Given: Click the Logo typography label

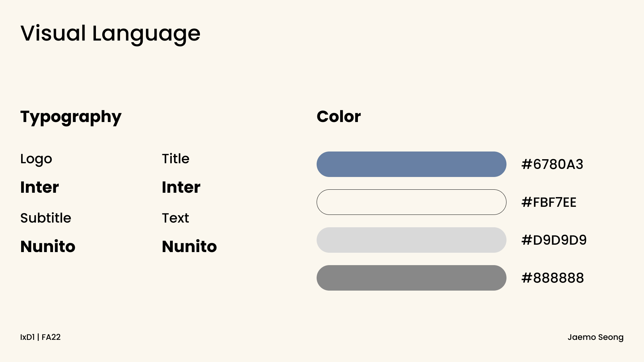Looking at the screenshot, I should (36, 159).
